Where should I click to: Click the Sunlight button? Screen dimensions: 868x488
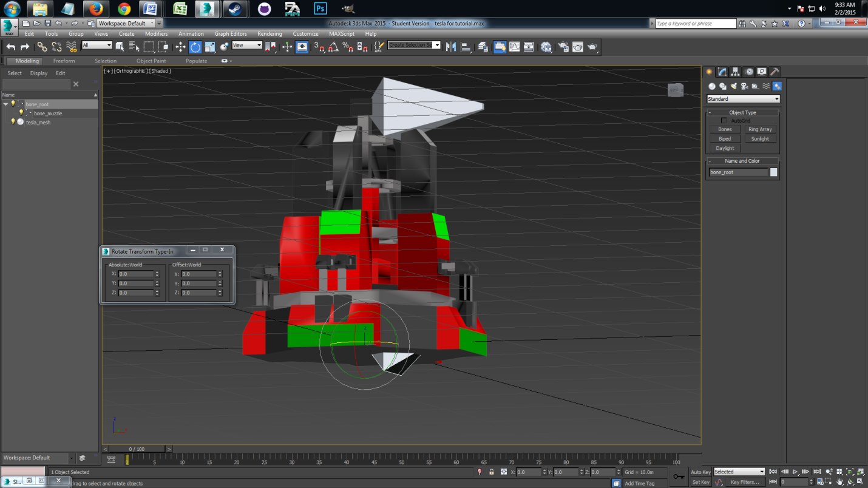coord(760,139)
